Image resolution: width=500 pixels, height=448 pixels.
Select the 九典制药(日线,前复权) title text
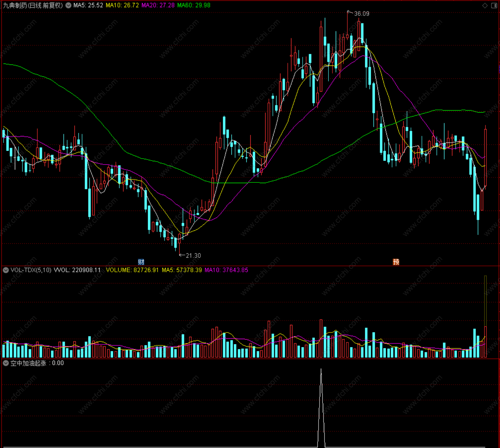[33, 5]
